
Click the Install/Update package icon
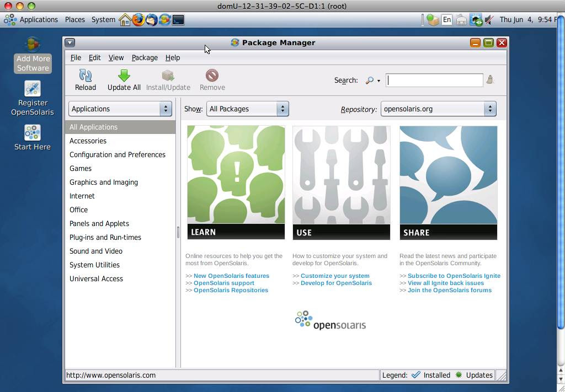point(168,75)
